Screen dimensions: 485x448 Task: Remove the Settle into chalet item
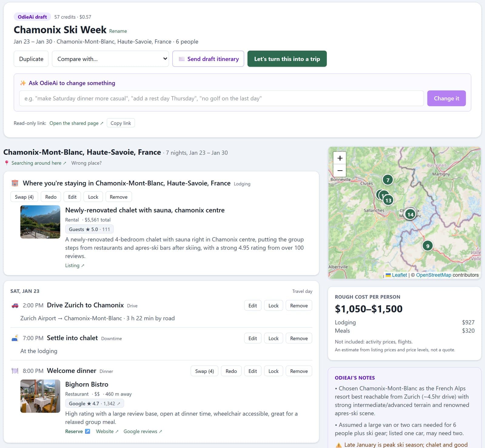point(299,338)
